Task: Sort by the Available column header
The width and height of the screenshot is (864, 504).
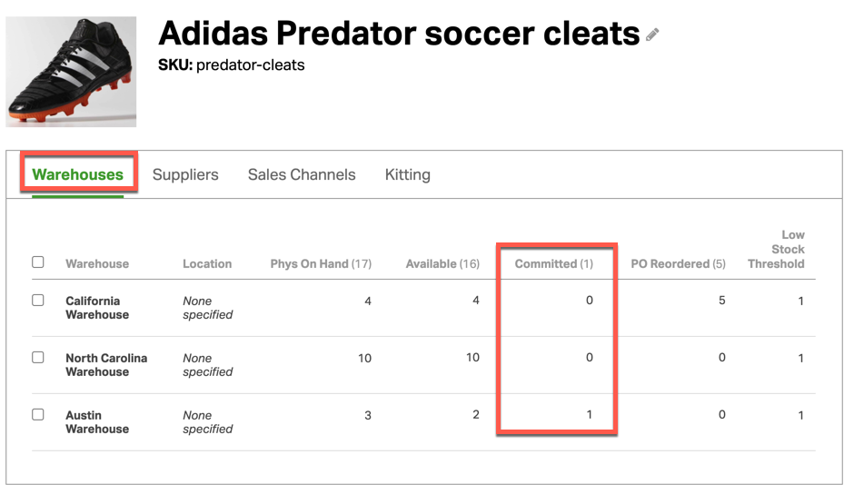Action: click(442, 264)
